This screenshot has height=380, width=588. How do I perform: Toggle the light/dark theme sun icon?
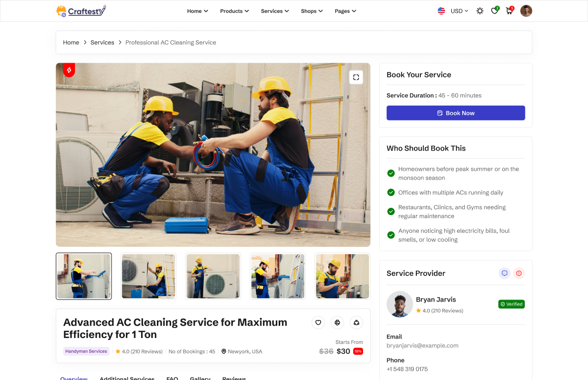point(479,11)
